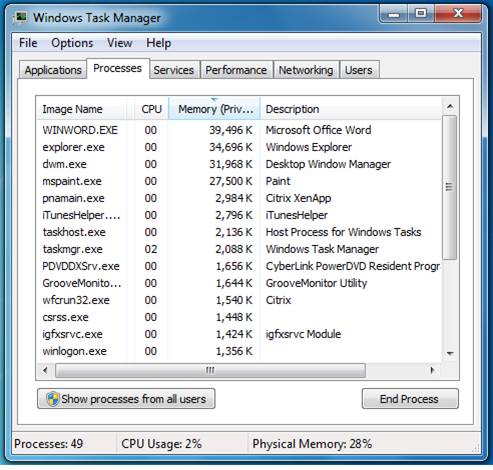The height and width of the screenshot is (470, 493).
Task: Switch to the Users tab
Action: [359, 70]
